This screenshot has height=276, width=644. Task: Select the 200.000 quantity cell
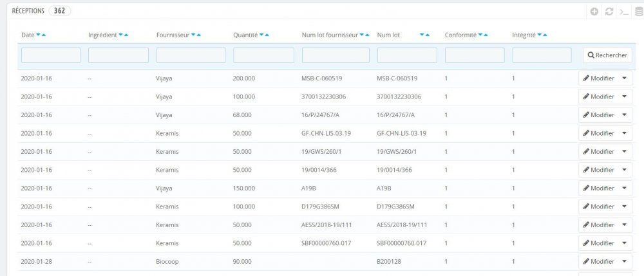243,78
